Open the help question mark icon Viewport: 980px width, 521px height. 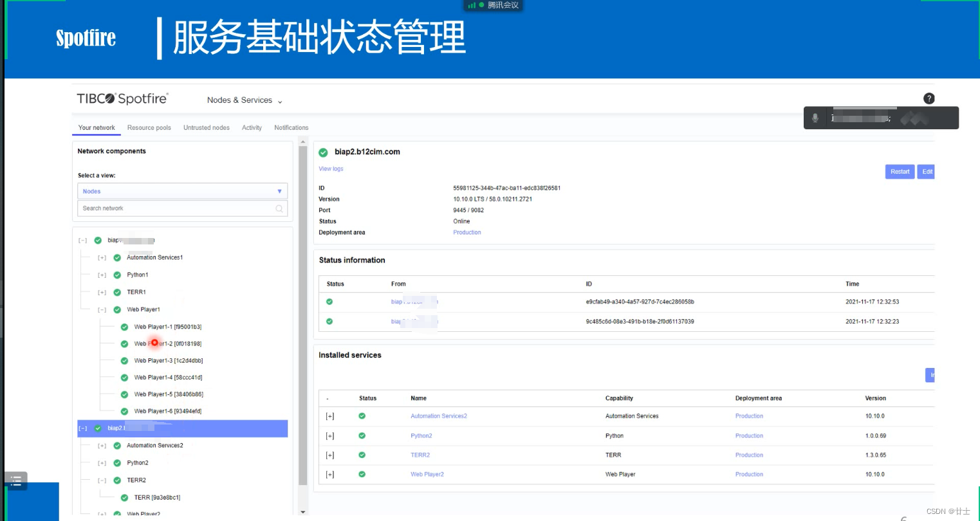point(929,98)
